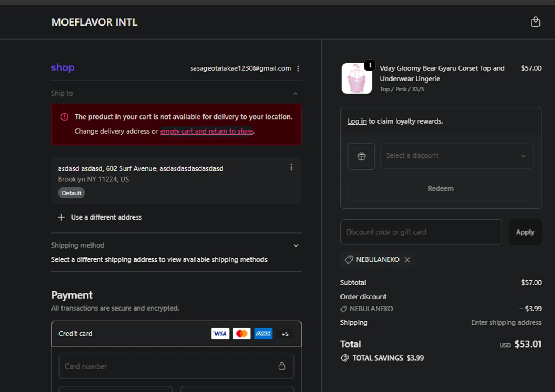Viewport: 555px width, 392px height.
Task: Click the TOTAL SAVINGS $3.99 text
Action: [388, 358]
